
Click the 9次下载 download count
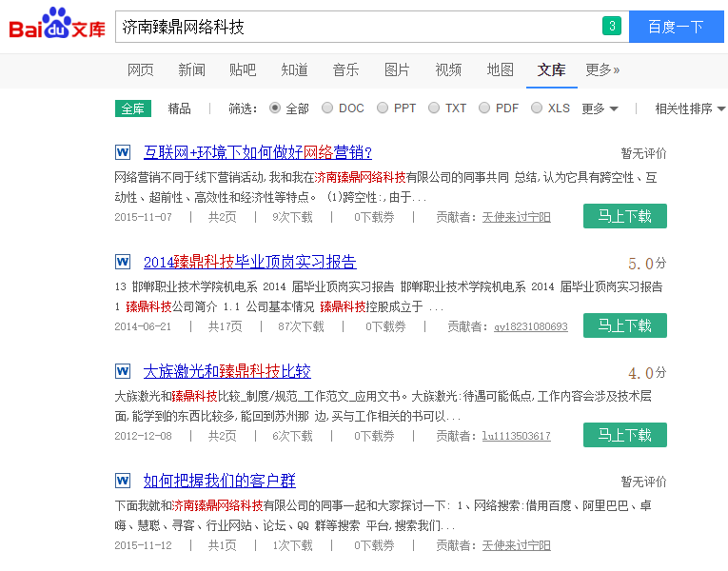coord(292,217)
